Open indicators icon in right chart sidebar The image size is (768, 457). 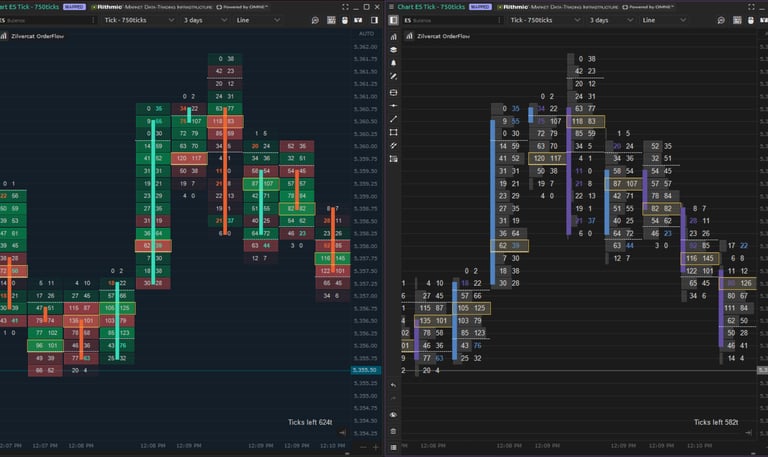393,37
